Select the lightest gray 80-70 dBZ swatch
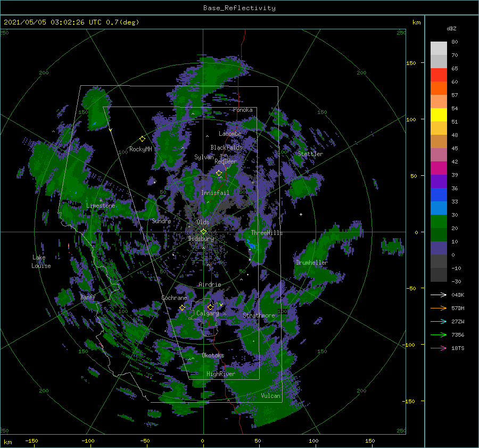 [439, 48]
